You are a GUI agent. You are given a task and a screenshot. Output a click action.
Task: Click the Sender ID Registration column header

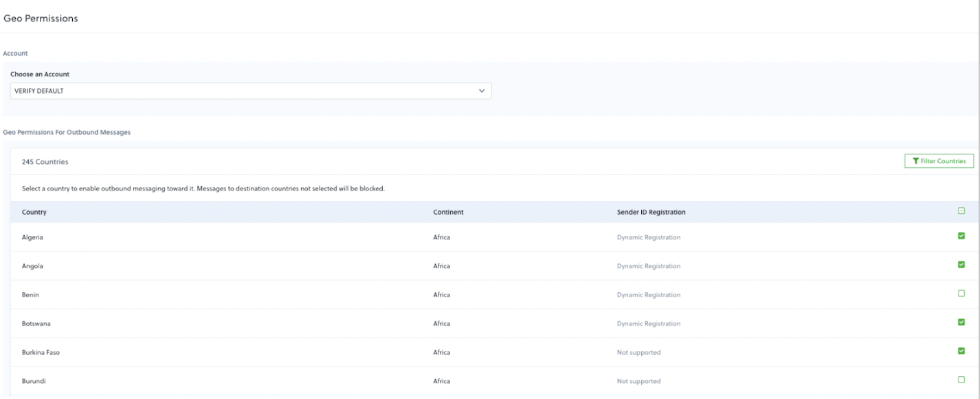(651, 212)
